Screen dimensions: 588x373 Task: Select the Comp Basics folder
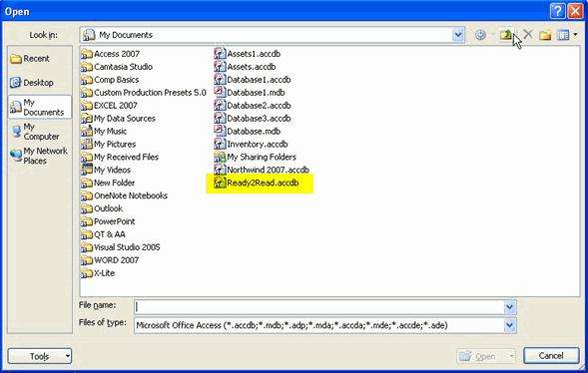click(110, 80)
